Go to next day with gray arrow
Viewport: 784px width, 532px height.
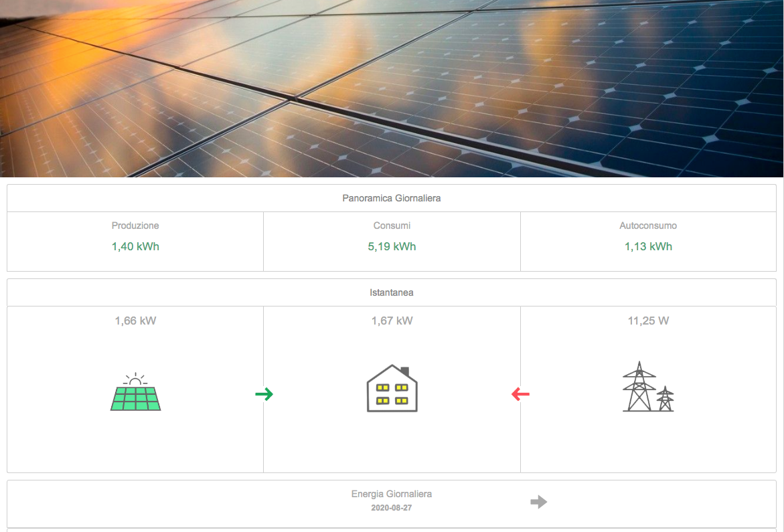tap(538, 501)
